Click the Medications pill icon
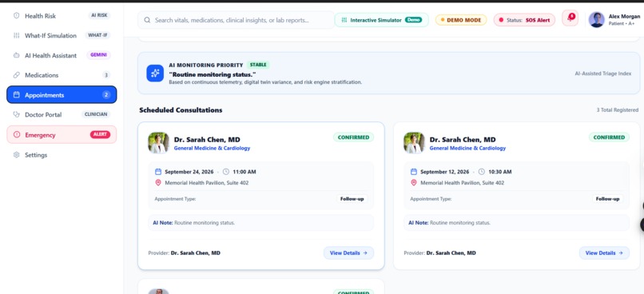 click(17, 75)
